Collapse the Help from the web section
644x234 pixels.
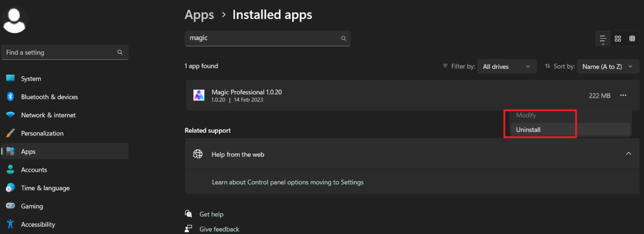point(628,154)
